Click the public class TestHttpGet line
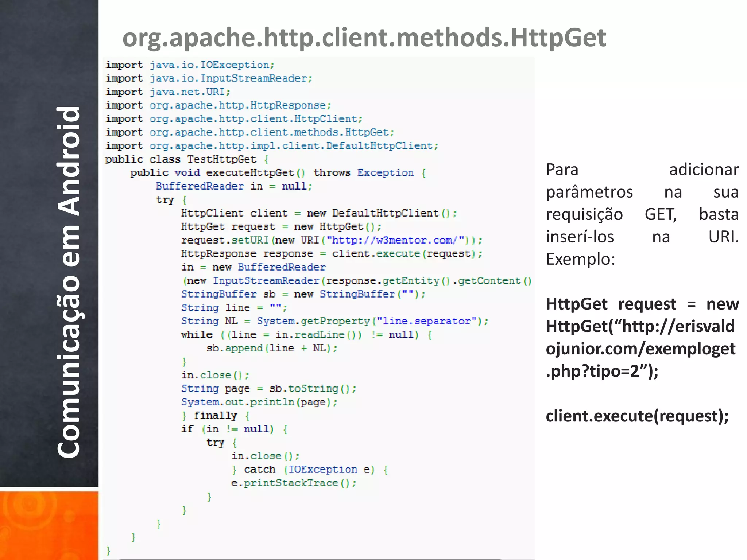The width and height of the screenshot is (747, 560). pyautogui.click(x=187, y=159)
